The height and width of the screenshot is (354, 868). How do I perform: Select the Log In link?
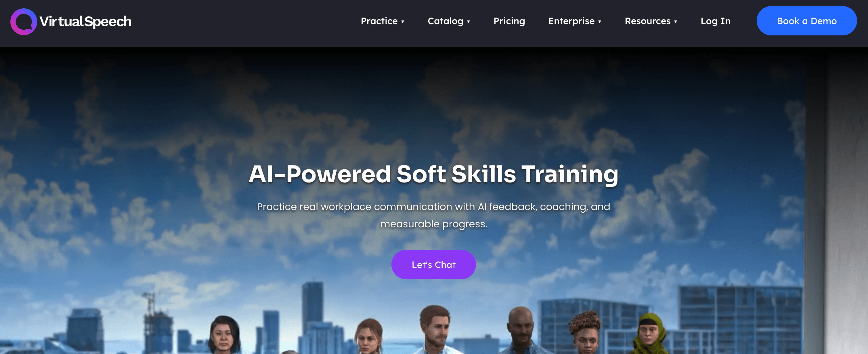pos(715,21)
